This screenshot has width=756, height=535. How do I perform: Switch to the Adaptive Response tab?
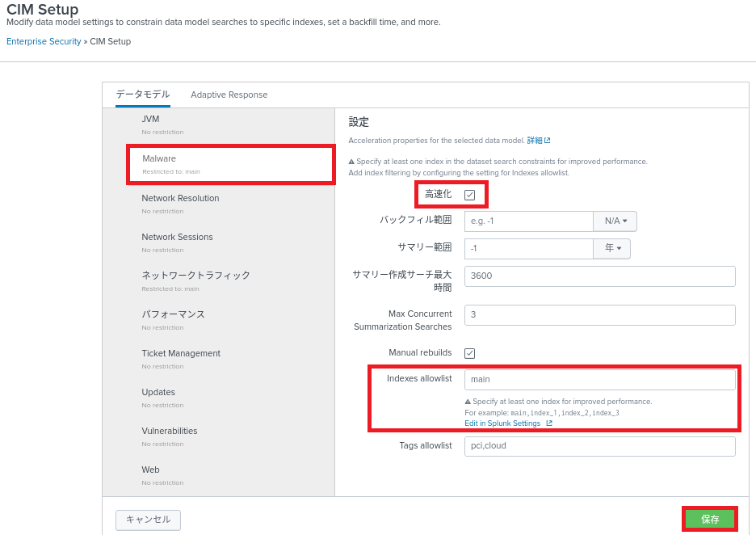(229, 95)
